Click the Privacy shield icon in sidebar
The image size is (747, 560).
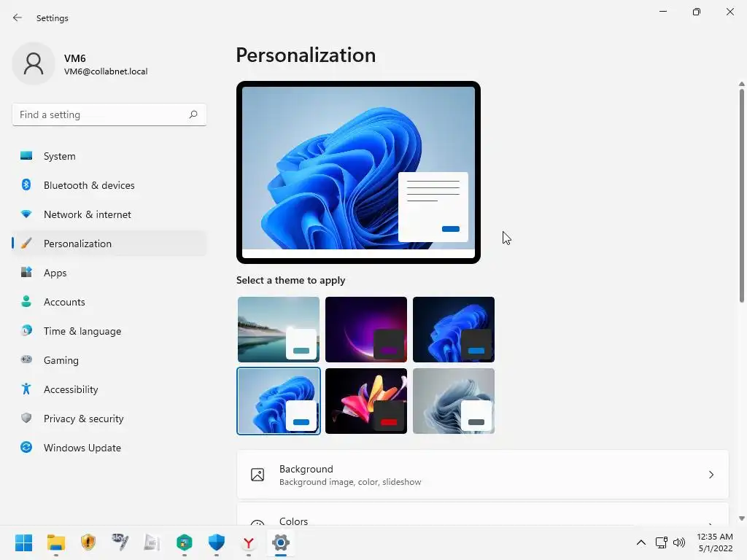26,418
